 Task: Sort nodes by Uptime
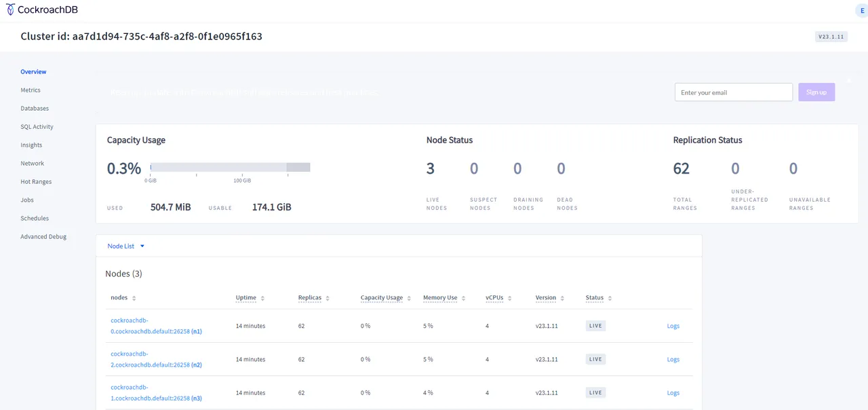click(x=250, y=298)
